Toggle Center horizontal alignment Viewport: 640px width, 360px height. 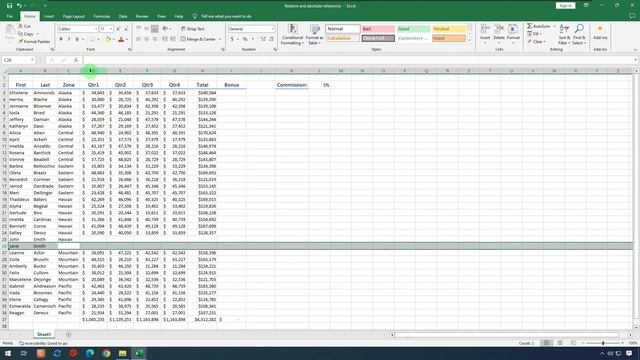point(147,39)
